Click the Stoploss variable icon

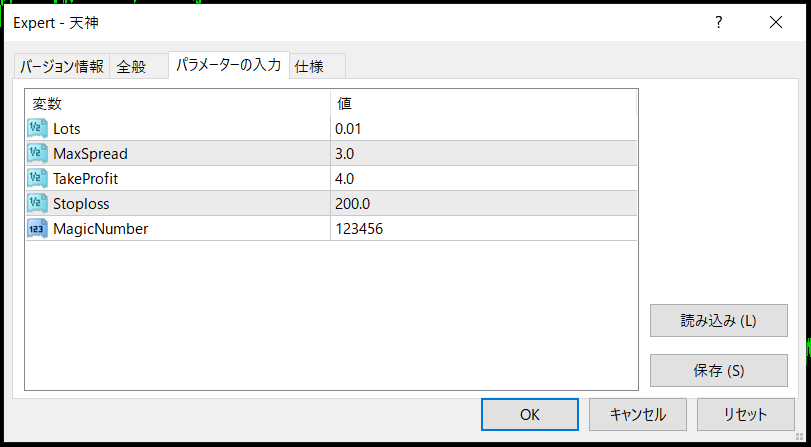tap(38, 203)
